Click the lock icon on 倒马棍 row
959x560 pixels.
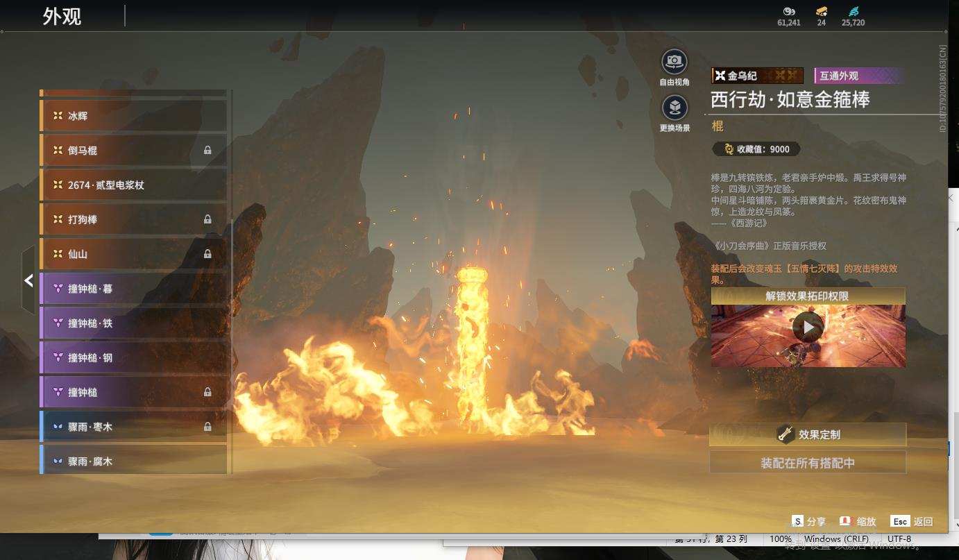click(x=207, y=150)
